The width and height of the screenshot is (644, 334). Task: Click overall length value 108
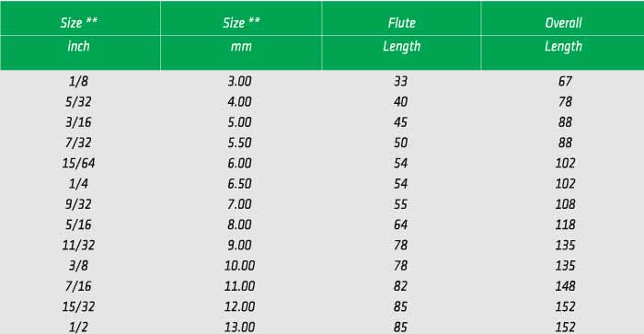[565, 204]
